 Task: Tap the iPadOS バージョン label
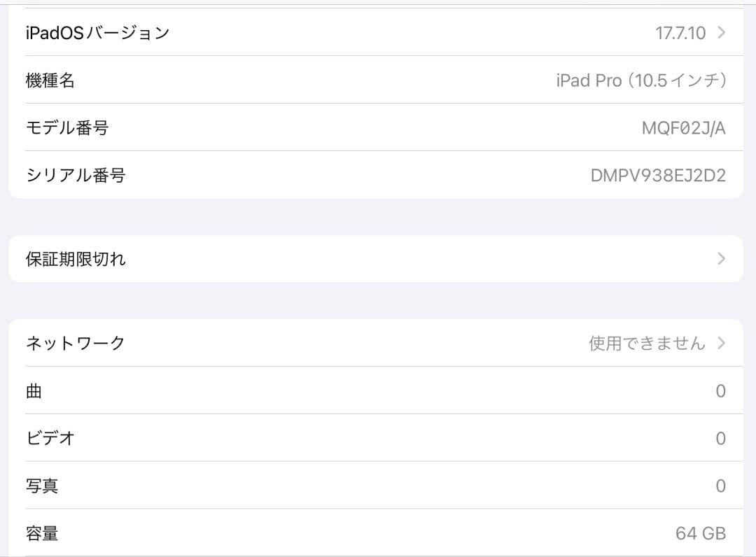pos(98,32)
